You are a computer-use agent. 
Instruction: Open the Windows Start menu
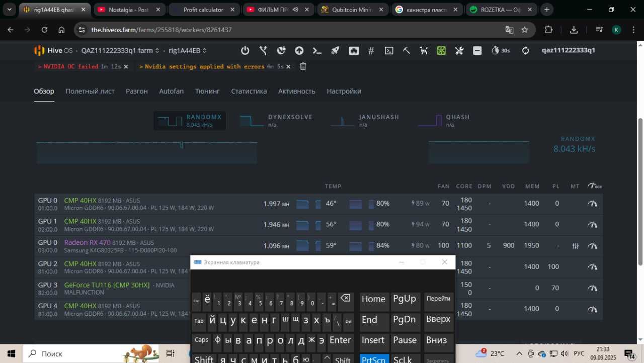click(x=11, y=353)
